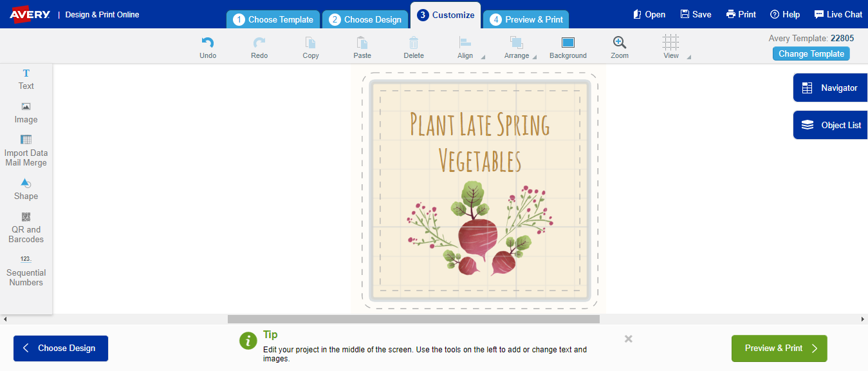Click the Delete trash icon
This screenshot has width=868, height=371.
coord(414,43)
